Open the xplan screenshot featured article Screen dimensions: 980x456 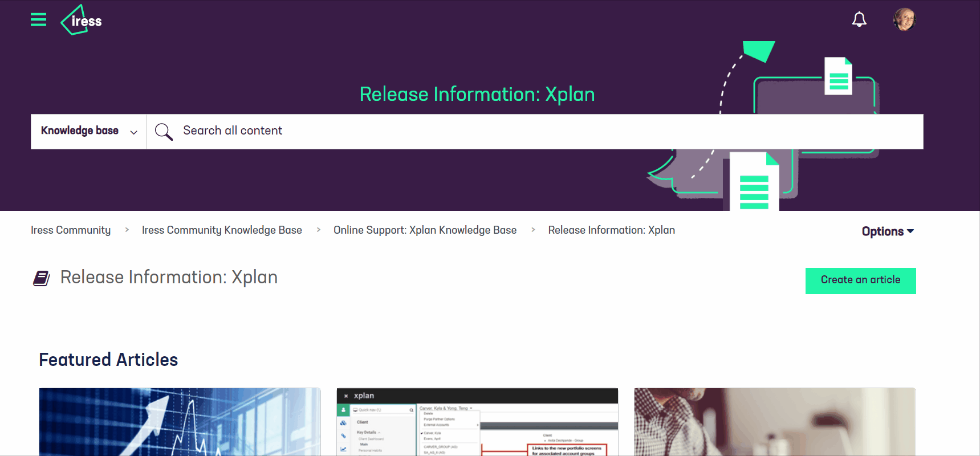[477, 422]
